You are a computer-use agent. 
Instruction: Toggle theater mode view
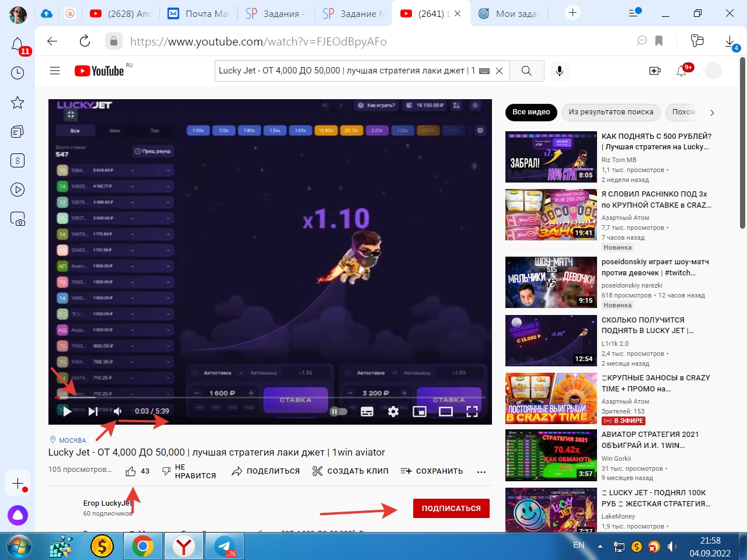click(x=446, y=412)
